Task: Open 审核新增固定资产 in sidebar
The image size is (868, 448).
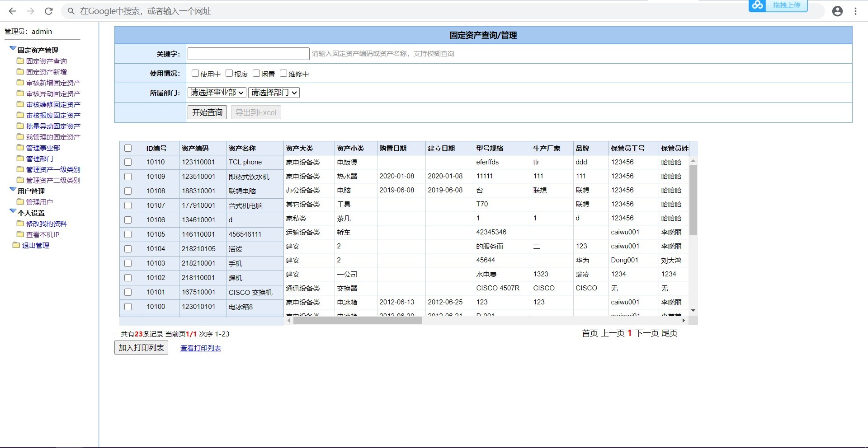Action: pyautogui.click(x=53, y=83)
